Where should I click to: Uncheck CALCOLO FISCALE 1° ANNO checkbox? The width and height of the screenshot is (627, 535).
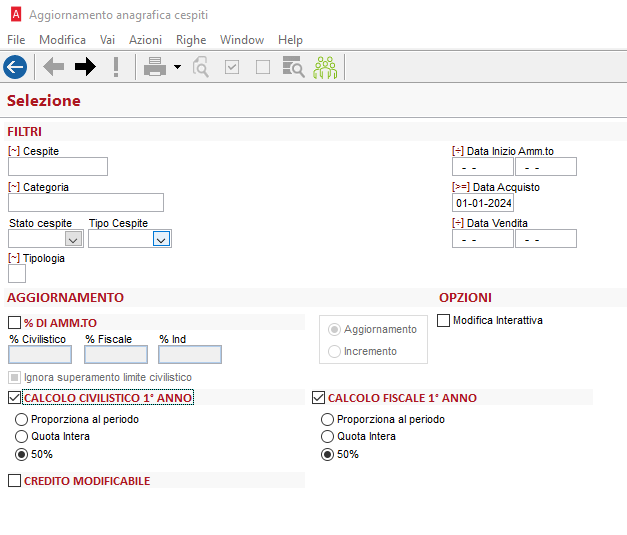(318, 397)
